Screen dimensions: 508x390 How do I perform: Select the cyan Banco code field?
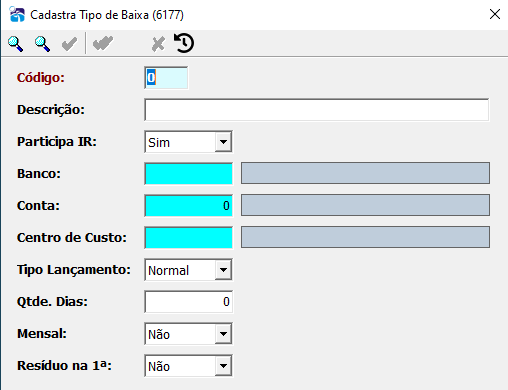(x=188, y=174)
